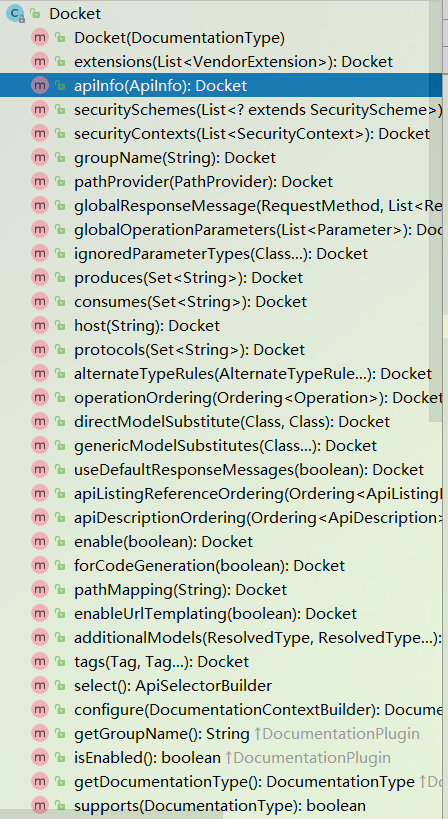This screenshot has width=448, height=819.
Task: Click the method icon beside tags(Tag, Tag...)
Action: pos(40,662)
